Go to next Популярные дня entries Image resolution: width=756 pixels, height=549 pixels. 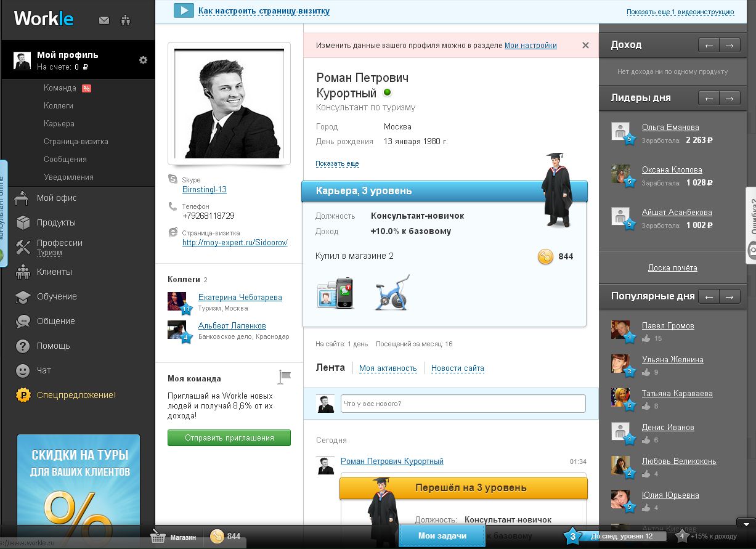tap(730, 296)
